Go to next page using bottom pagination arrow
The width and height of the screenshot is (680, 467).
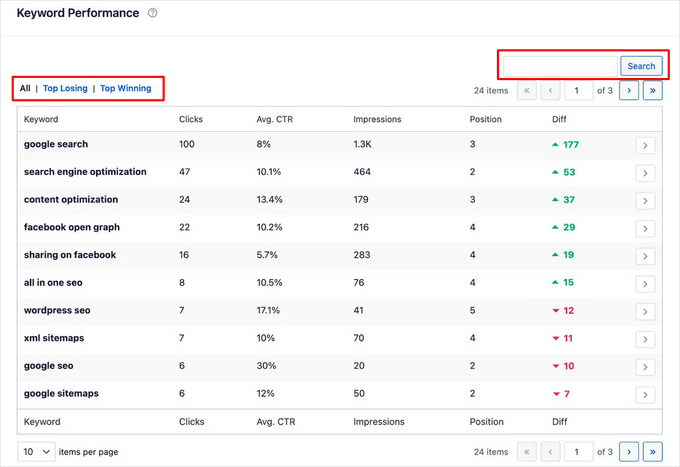pyautogui.click(x=628, y=452)
